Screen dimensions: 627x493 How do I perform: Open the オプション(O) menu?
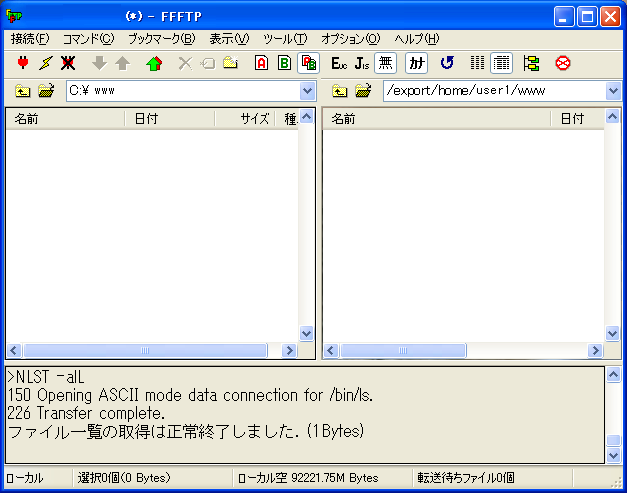351,39
